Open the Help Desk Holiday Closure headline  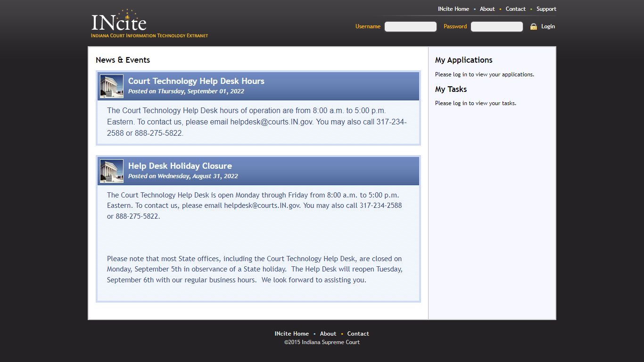[180, 166]
